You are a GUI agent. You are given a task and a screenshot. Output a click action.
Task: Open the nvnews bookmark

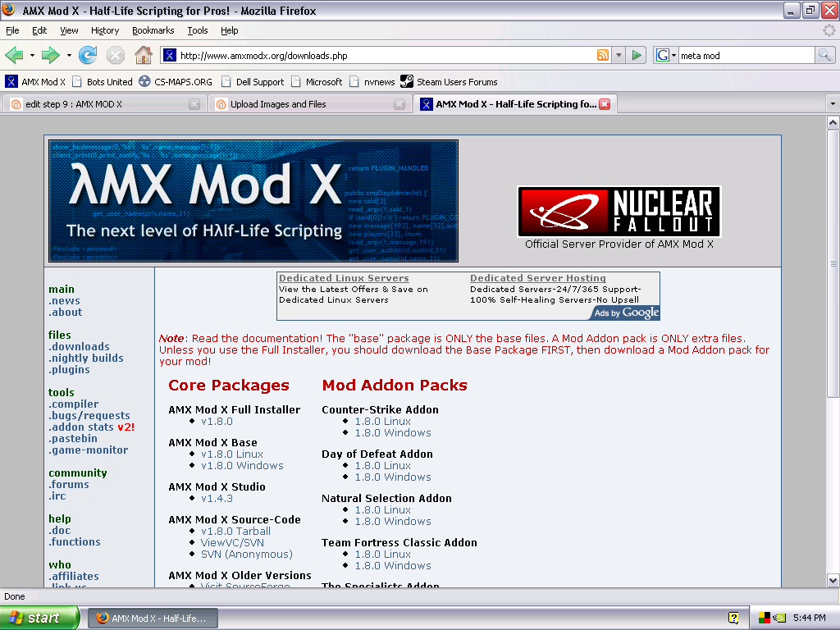tap(372, 82)
